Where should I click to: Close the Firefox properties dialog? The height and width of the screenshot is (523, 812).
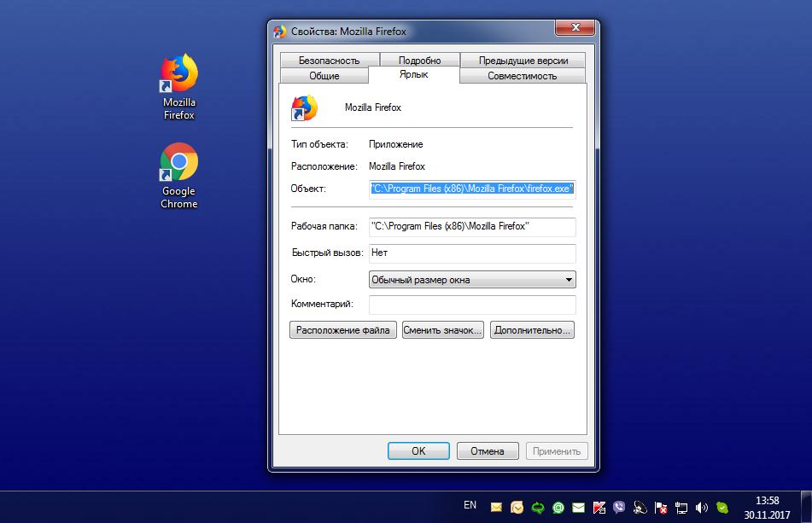(x=575, y=27)
